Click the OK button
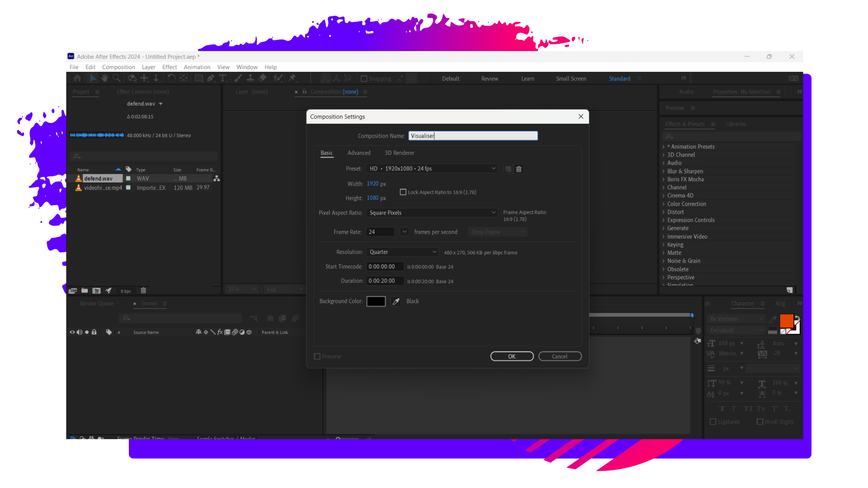 click(x=512, y=357)
